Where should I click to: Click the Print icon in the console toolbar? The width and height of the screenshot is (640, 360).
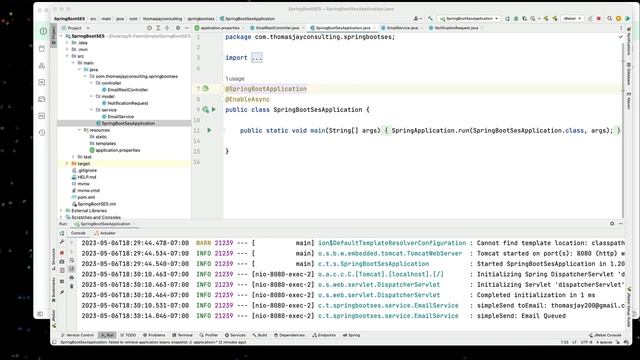(72, 278)
